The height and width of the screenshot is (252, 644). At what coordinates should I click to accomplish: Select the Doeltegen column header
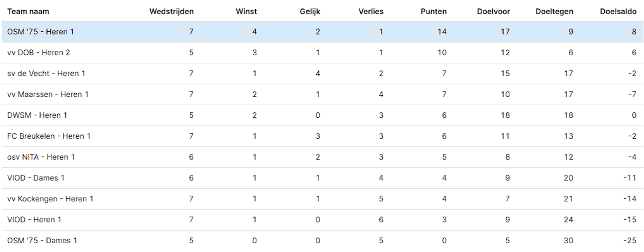tap(554, 11)
